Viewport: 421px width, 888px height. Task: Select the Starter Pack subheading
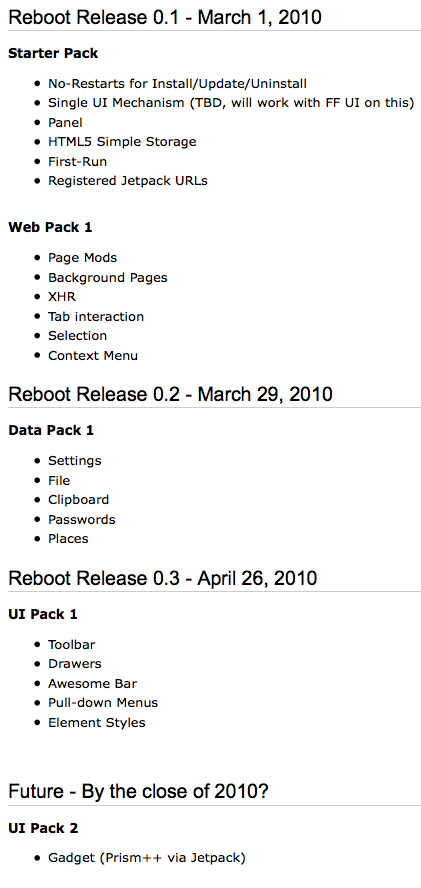(x=53, y=53)
